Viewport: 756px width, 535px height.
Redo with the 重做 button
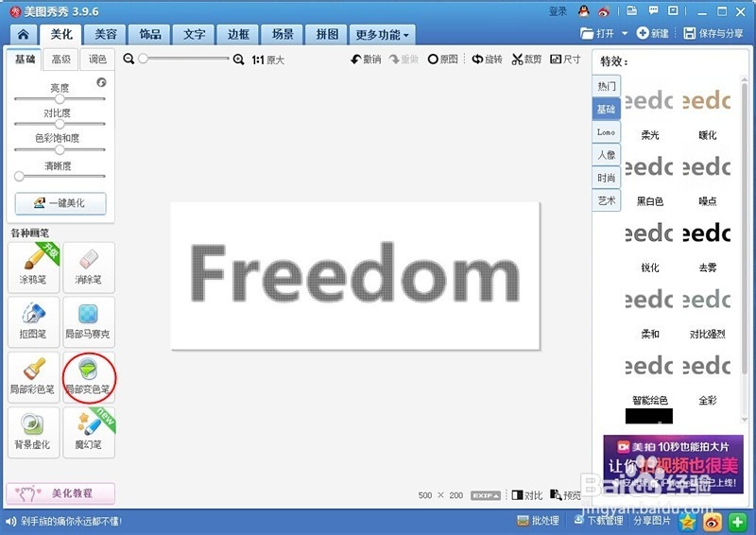[404, 60]
